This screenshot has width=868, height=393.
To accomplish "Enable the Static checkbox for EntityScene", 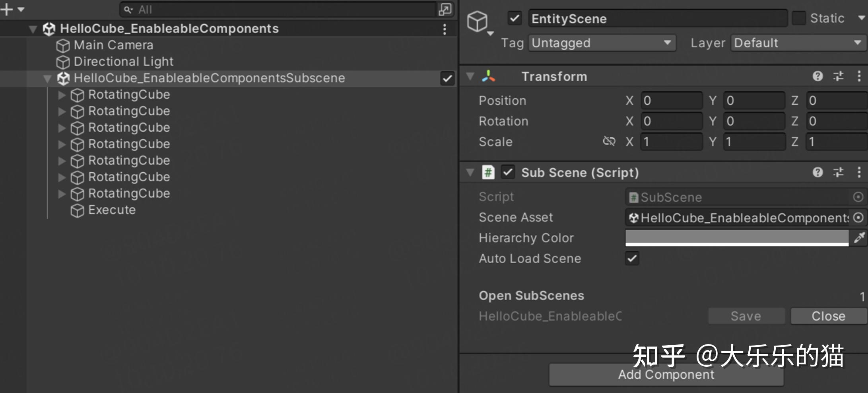I will click(x=799, y=18).
